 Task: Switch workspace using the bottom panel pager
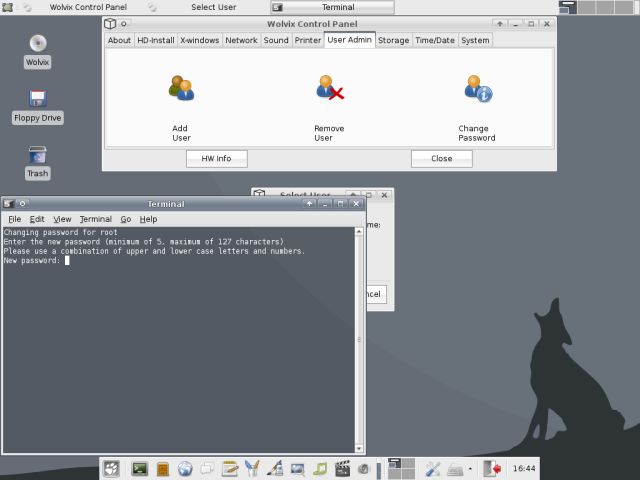[401, 469]
